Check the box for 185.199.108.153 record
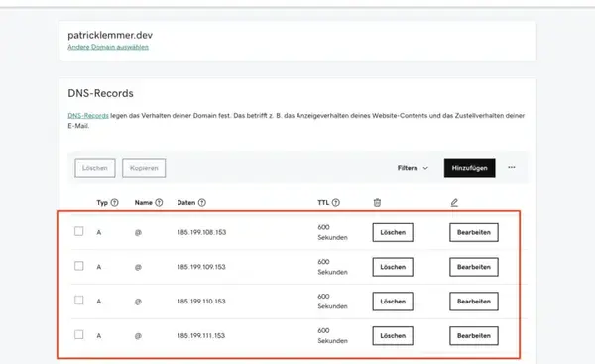 point(79,231)
